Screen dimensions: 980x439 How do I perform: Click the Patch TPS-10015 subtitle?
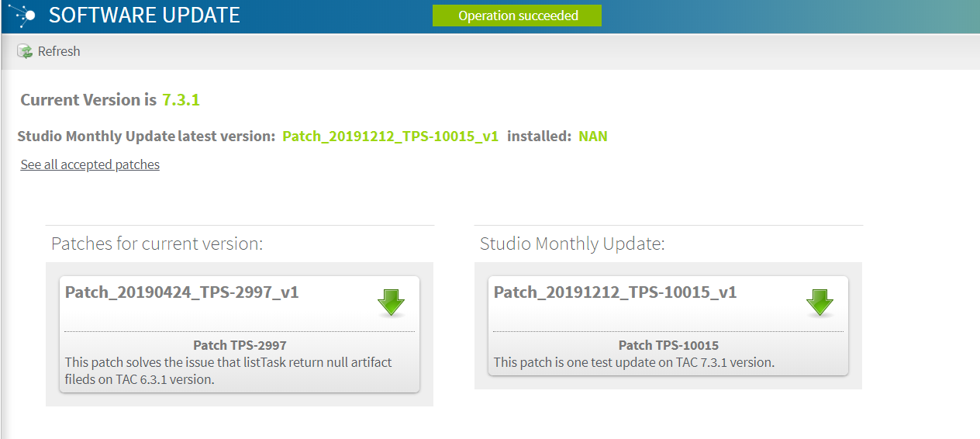tap(668, 345)
